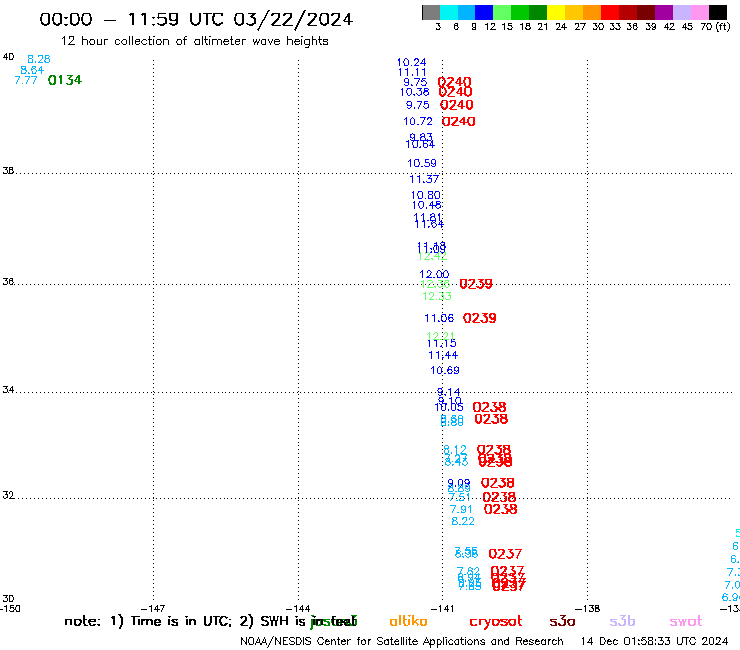This screenshot has height=650, width=740.
Task: Select the 0237 time beside 6.56
Action: (x=505, y=554)
